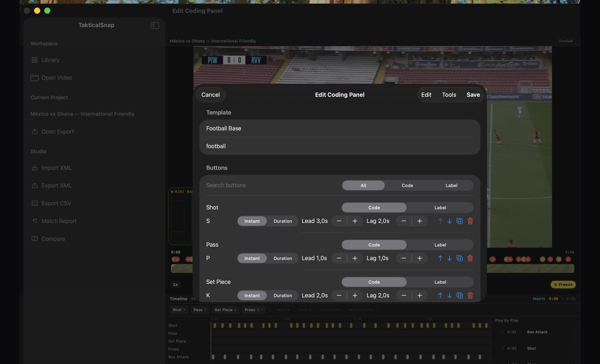Toggle the sidebar panel icon
The width and height of the screenshot is (600, 364).
155,25
